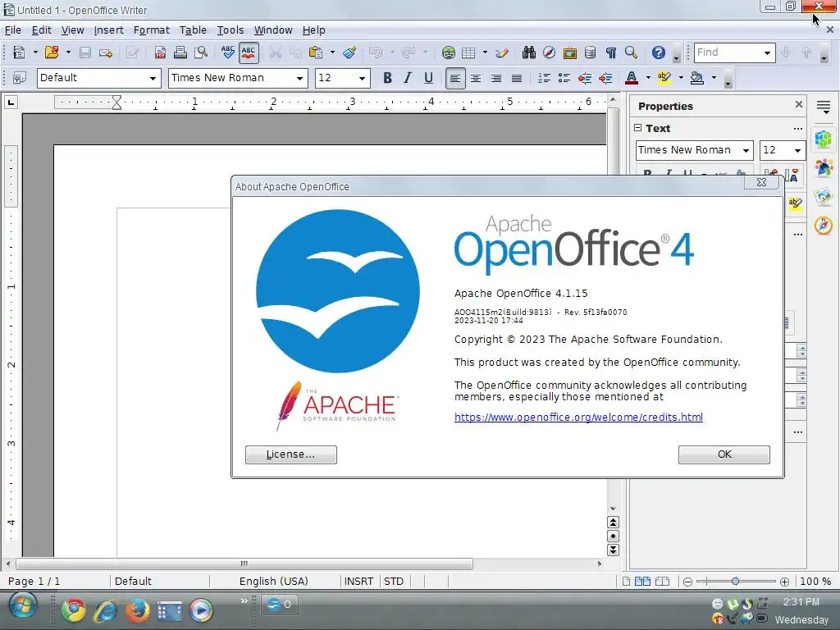Click the Highlighting yellow marker swatch
The width and height of the screenshot is (840, 630).
pos(664,78)
